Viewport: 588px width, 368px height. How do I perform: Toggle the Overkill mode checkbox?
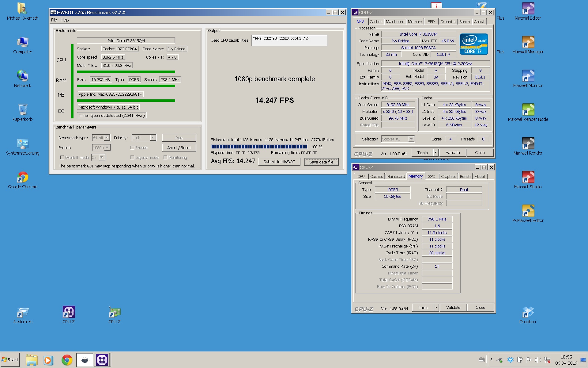point(62,157)
